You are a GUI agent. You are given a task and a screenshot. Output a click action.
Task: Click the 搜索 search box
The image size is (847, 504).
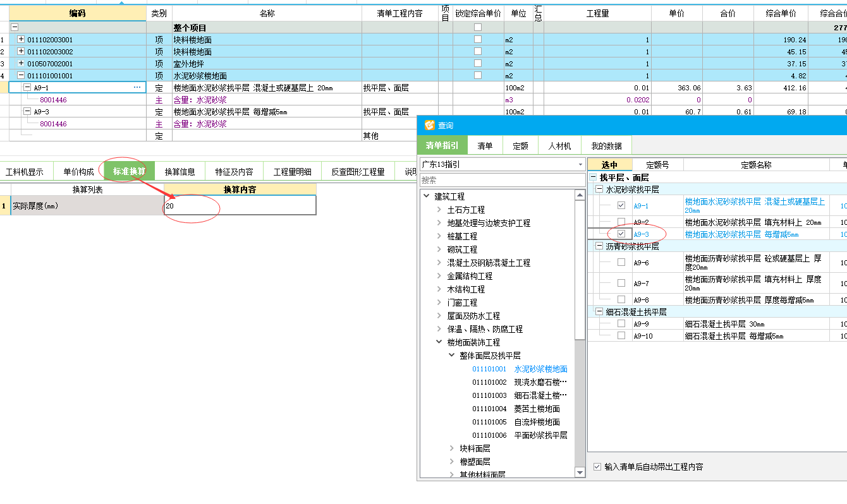(502, 180)
